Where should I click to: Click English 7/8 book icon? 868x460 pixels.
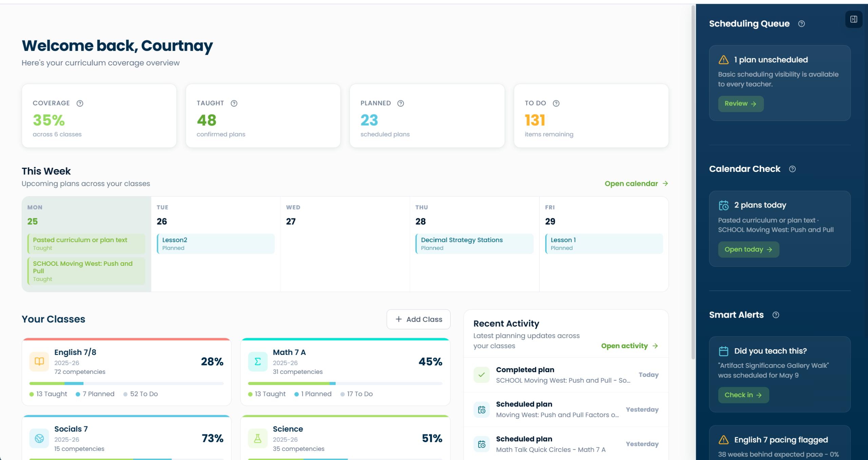tap(39, 362)
